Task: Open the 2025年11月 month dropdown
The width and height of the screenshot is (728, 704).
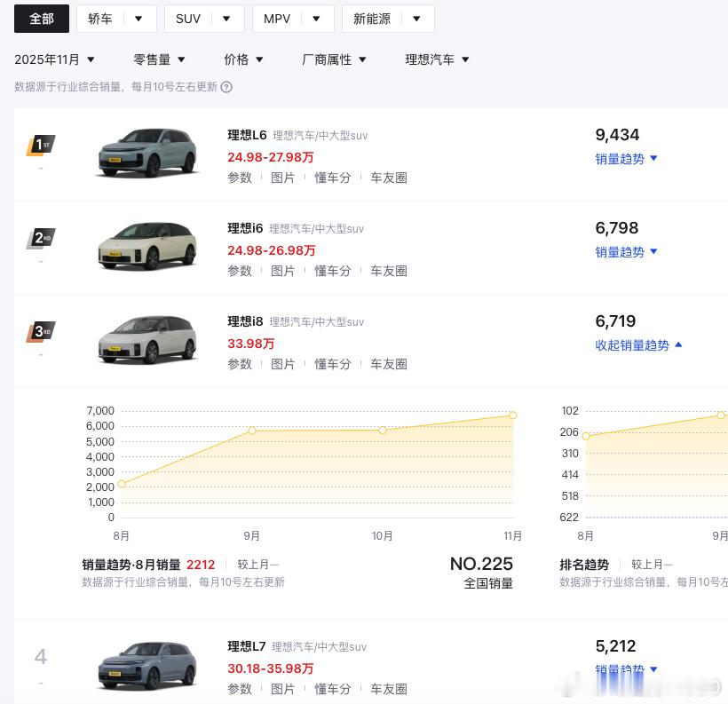Action: tap(53, 59)
